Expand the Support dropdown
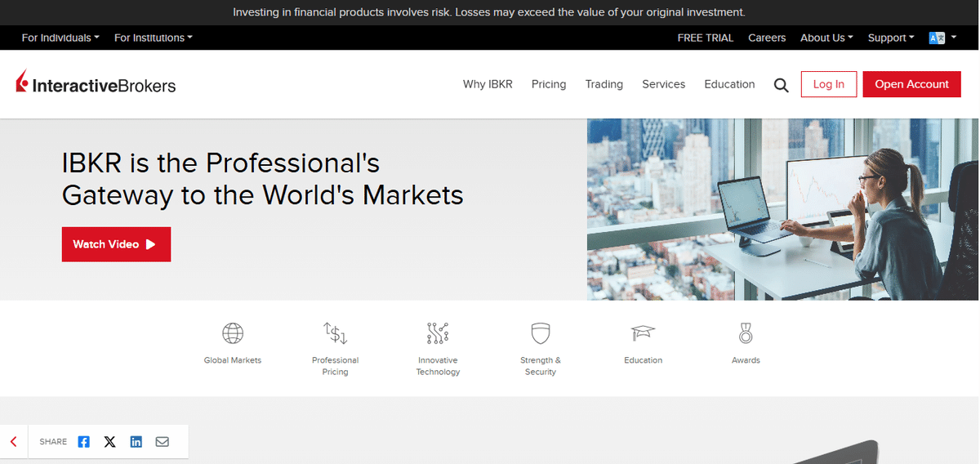Screen dimensions: 980x464 coord(891,38)
